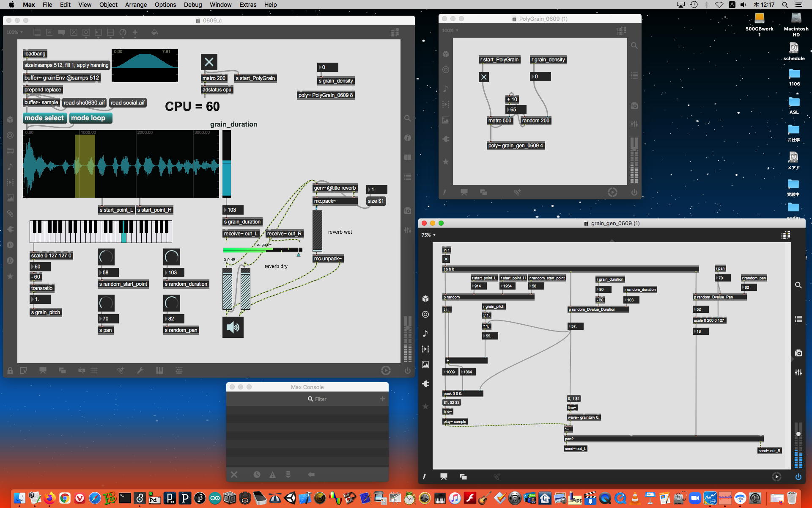Open mixer sliders in grain_gen sidebar
Viewport: 812px width, 508px height.
pyautogui.click(x=798, y=373)
